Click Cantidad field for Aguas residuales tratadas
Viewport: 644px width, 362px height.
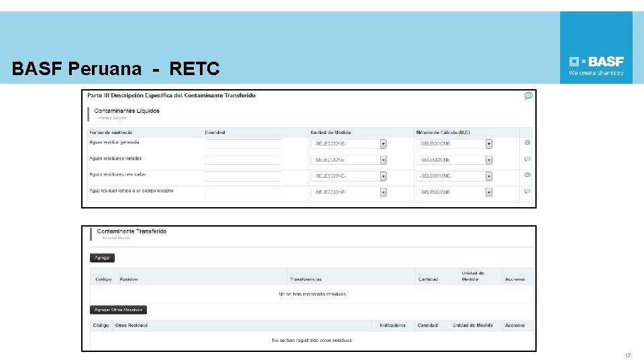243,160
